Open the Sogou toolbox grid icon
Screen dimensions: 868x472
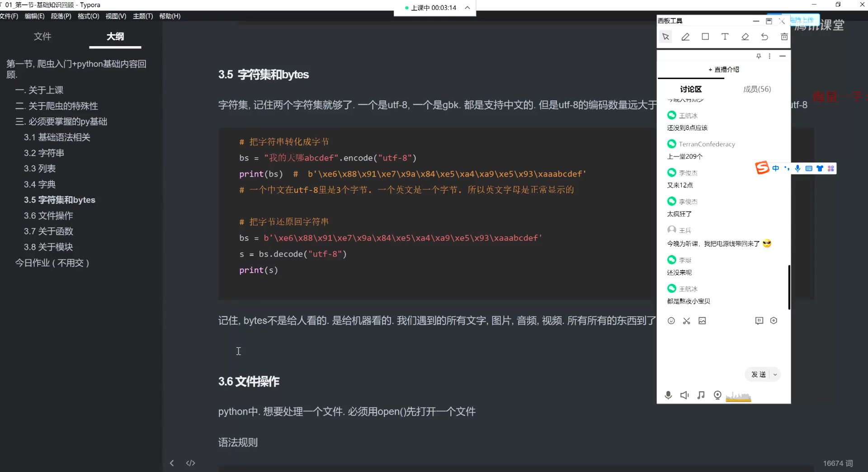point(831,168)
